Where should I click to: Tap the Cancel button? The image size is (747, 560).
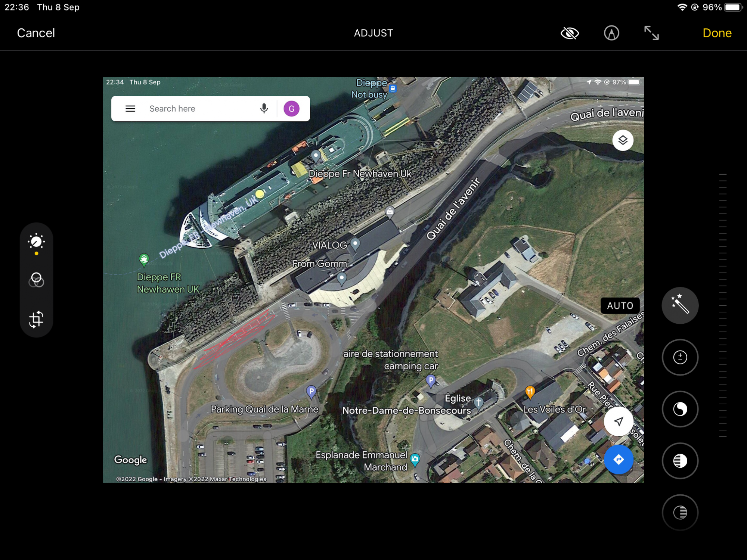[x=36, y=33]
